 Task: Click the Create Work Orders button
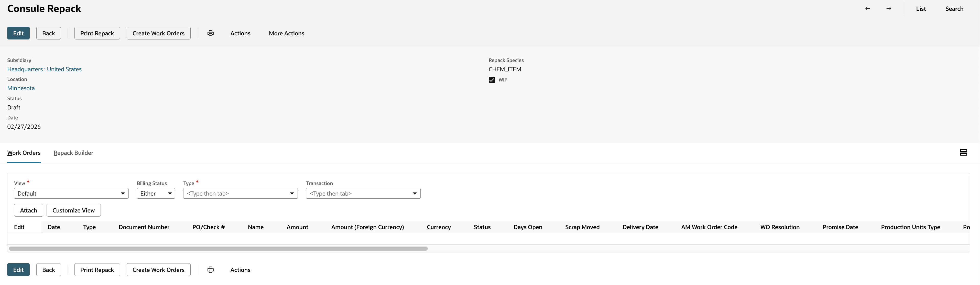158,33
